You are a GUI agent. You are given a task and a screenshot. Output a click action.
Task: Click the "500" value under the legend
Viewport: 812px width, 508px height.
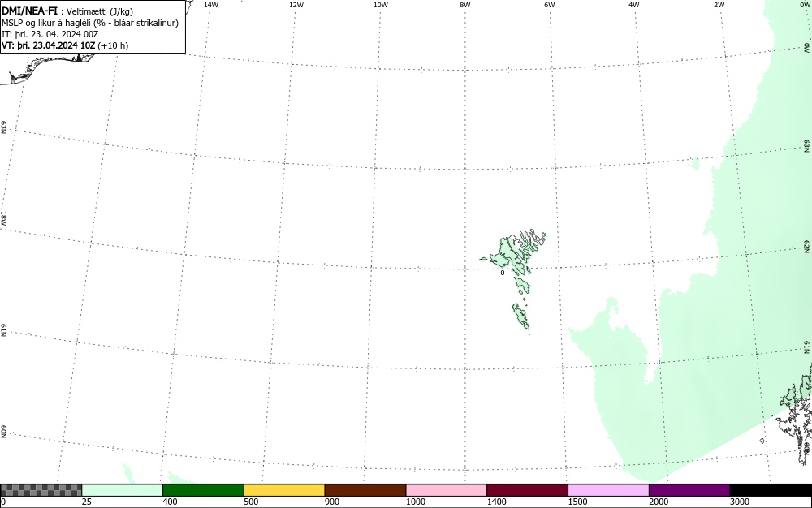point(251,502)
